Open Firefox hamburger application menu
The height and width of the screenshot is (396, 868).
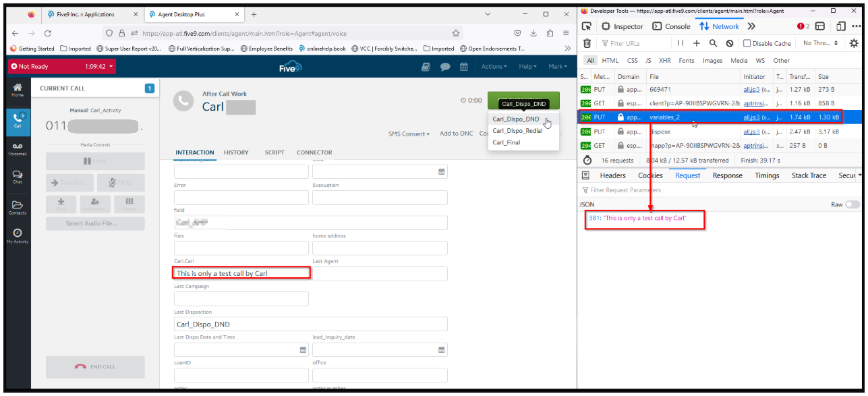[566, 32]
